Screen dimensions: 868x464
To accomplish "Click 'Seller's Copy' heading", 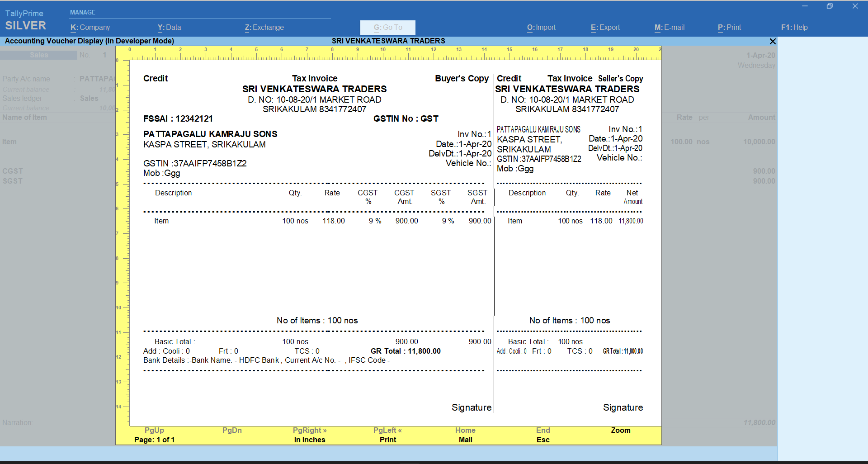I will point(620,78).
